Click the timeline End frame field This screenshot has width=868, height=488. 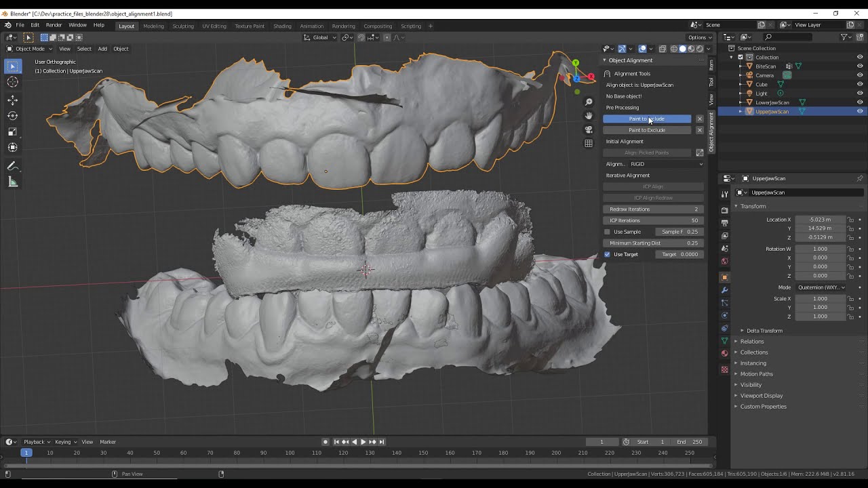(x=690, y=442)
